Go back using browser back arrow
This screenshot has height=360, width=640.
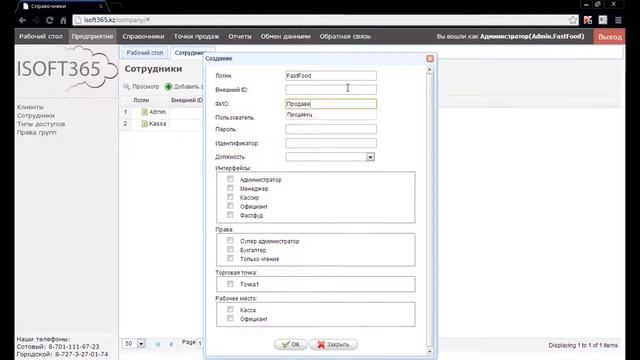22,20
